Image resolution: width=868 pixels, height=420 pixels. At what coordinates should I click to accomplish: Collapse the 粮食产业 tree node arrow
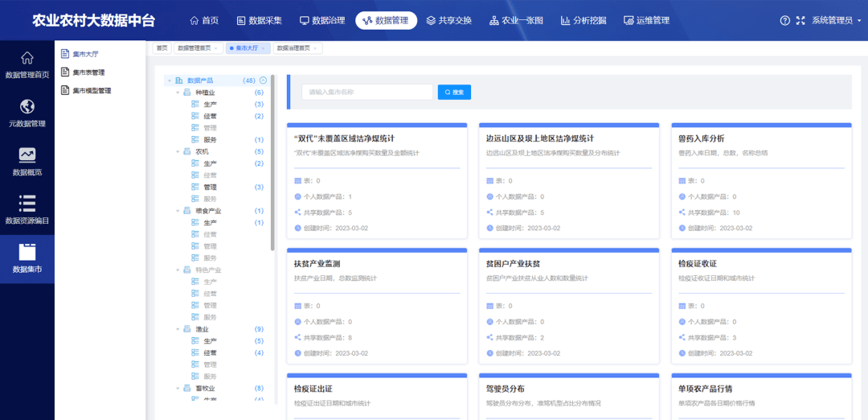click(178, 211)
